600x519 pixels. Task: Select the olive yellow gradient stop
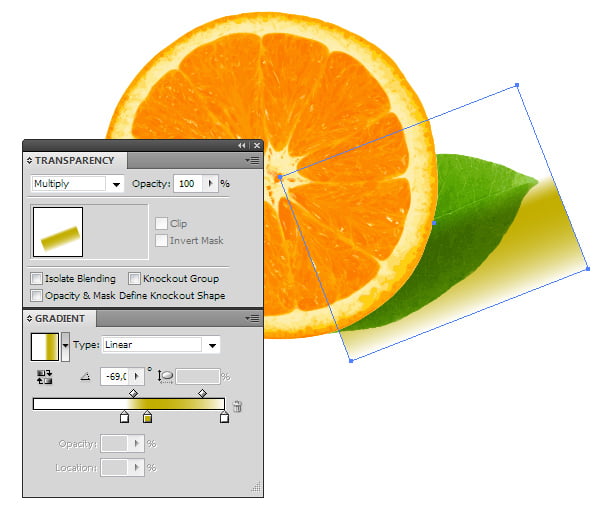[147, 417]
